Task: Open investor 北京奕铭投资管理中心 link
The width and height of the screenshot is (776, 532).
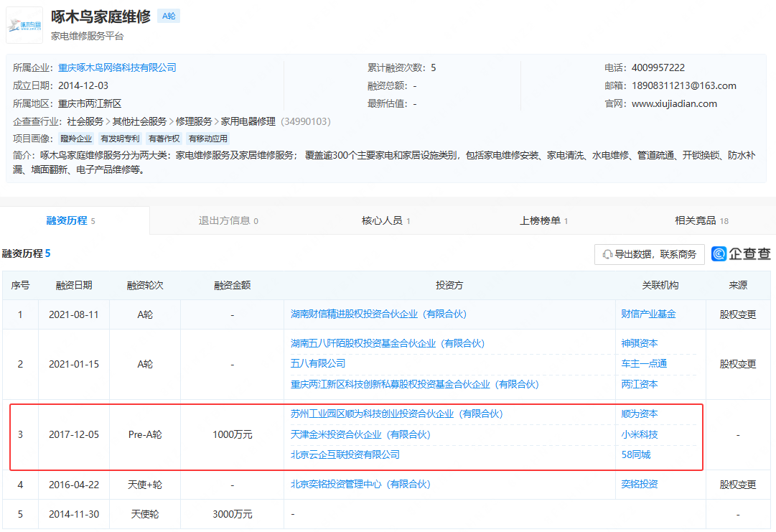Action: [360, 485]
